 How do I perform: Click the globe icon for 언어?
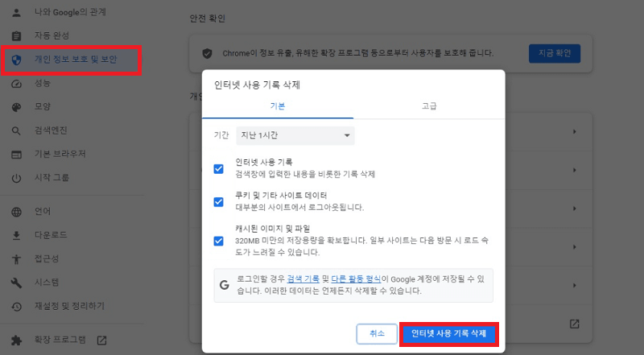coord(16,212)
